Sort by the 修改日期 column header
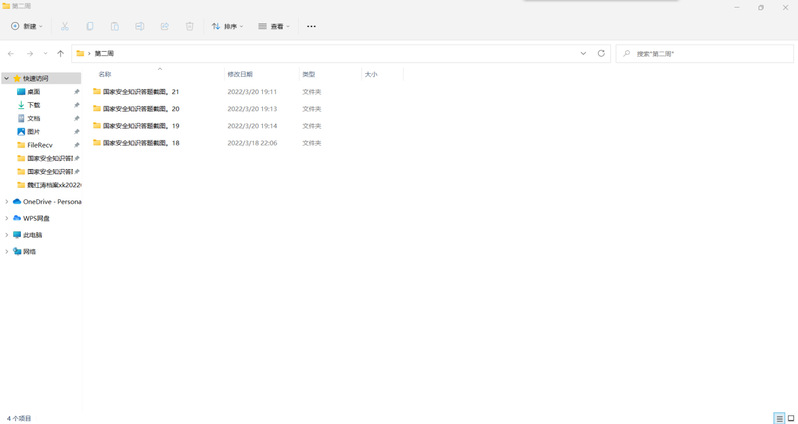Viewport: 798px width, 424px height. pos(240,74)
